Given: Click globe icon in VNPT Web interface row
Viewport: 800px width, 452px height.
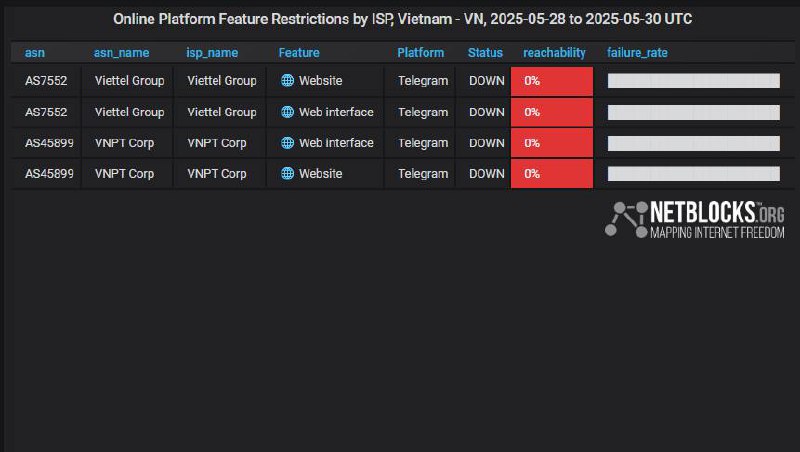Looking at the screenshot, I should [287, 143].
